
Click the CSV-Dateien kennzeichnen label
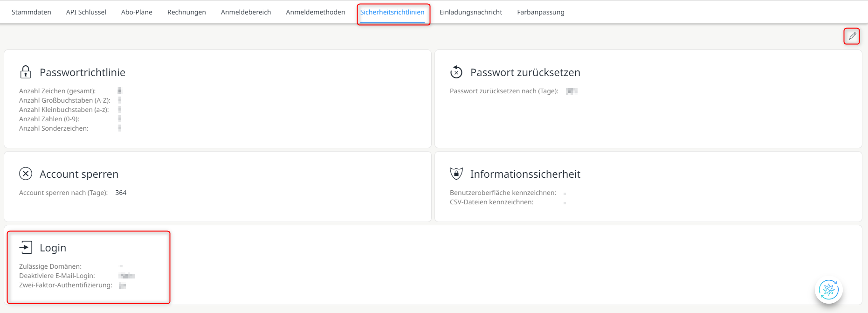491,202
